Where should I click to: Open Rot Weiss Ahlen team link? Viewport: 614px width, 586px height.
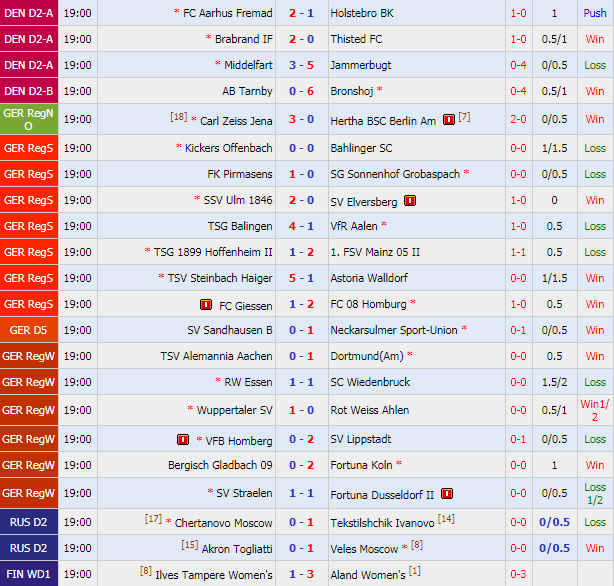pyautogui.click(x=370, y=410)
